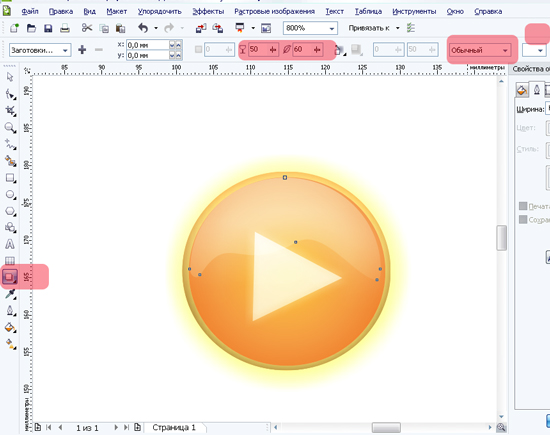Image resolution: width=550 pixels, height=435 pixels.
Task: Open the Инструменты menu
Action: coord(414,12)
